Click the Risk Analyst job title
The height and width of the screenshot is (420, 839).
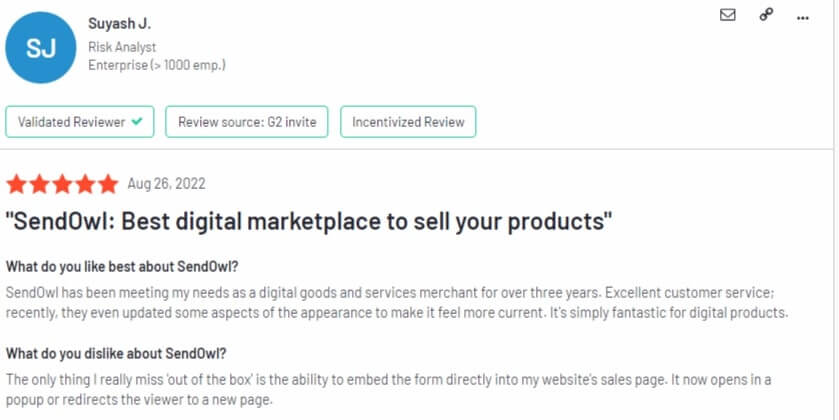coord(122,47)
